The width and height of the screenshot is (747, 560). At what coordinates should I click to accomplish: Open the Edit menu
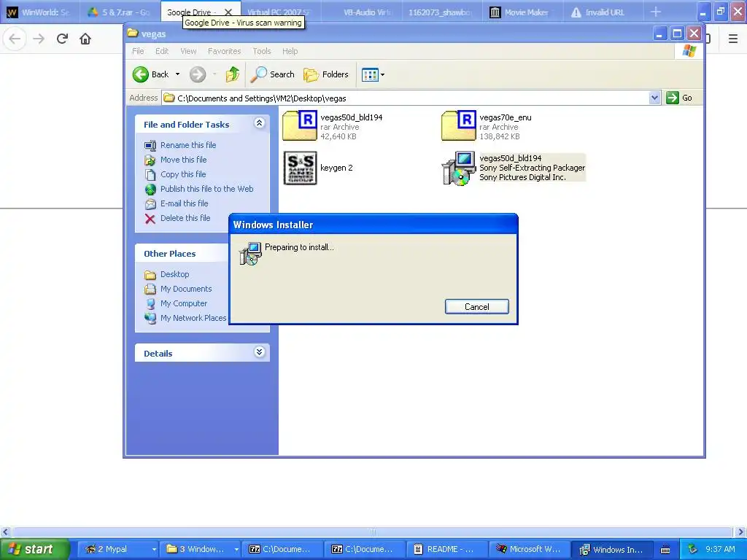pos(162,51)
